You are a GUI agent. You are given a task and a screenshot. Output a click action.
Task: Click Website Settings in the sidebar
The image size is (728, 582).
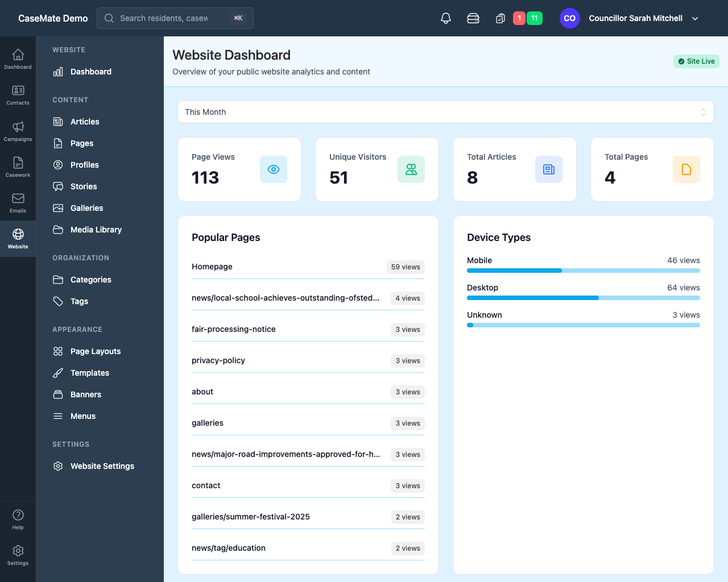coord(102,466)
